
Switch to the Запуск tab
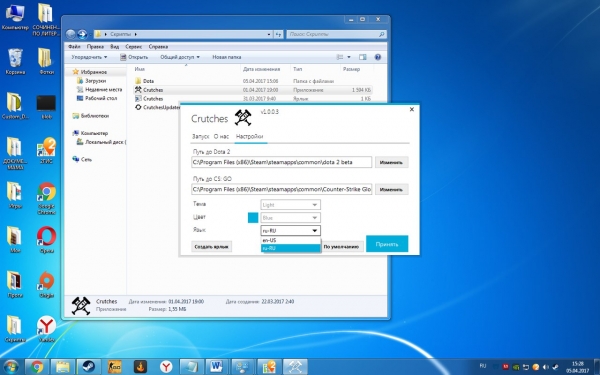[201, 136]
